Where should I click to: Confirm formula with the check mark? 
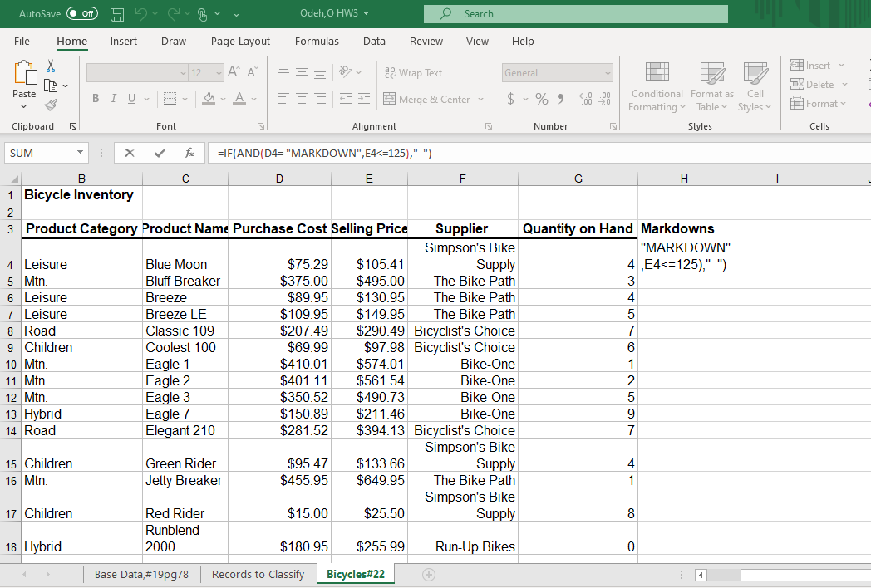160,152
